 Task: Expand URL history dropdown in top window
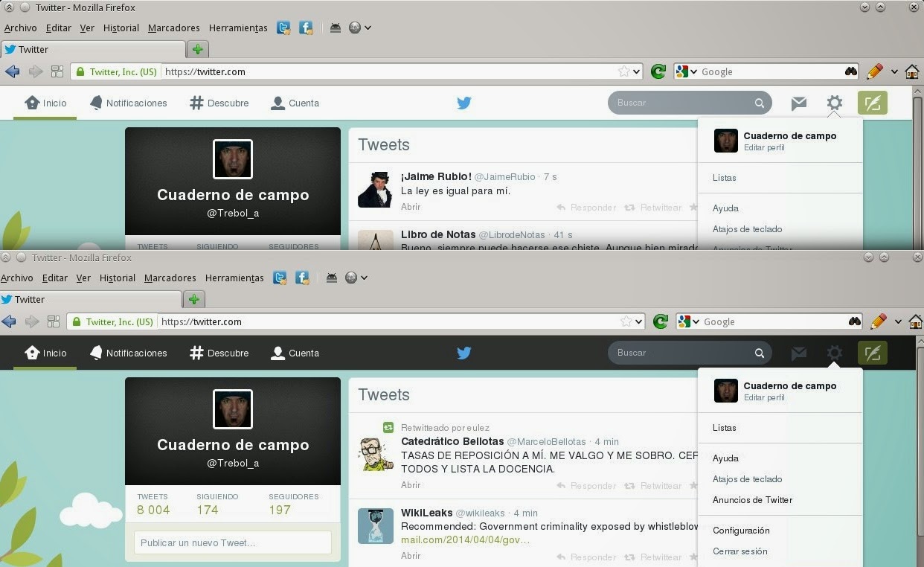637,71
